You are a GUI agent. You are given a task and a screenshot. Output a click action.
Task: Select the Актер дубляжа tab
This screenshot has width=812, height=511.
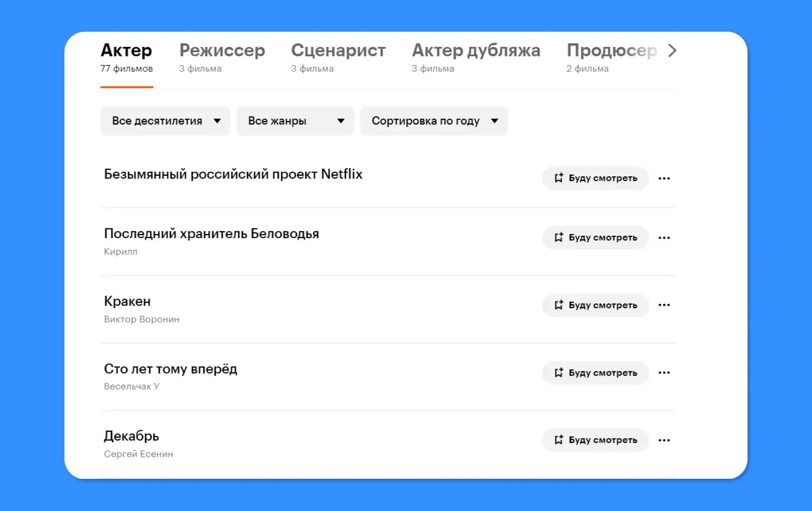(476, 58)
